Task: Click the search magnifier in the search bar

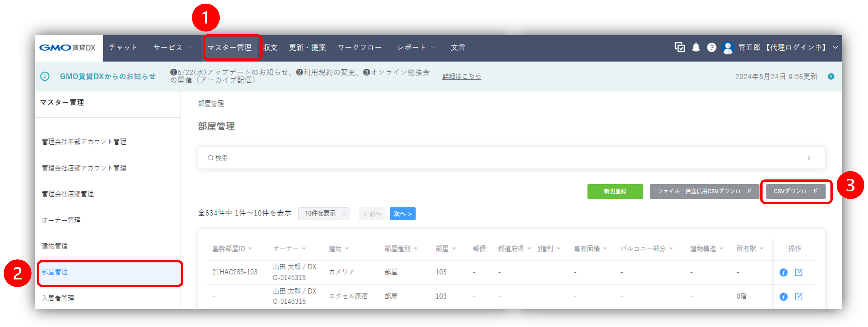Action: (211, 157)
